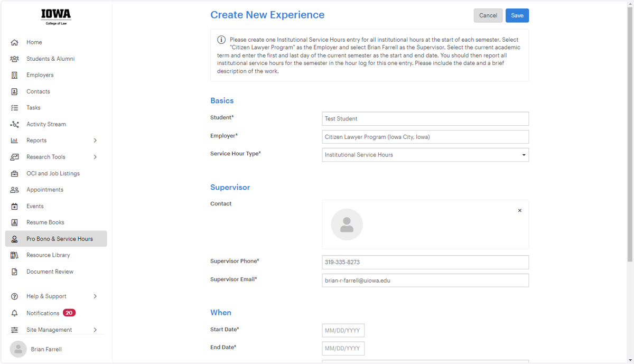
Task: Click the Employer input field
Action: coord(425,137)
